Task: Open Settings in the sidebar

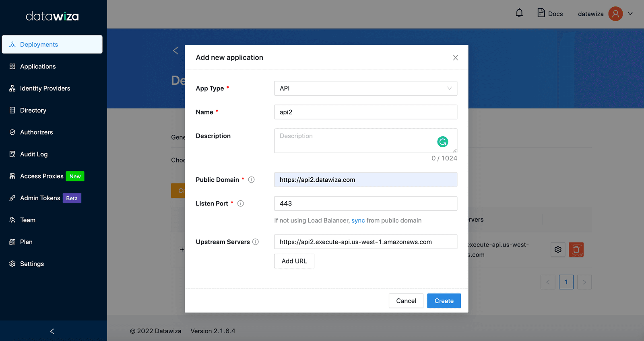Action: (x=52, y=264)
